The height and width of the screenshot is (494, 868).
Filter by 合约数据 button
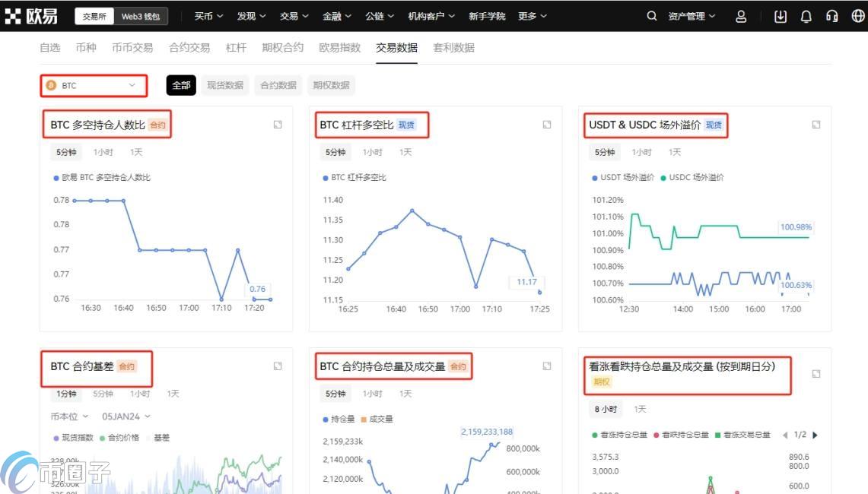tap(278, 85)
